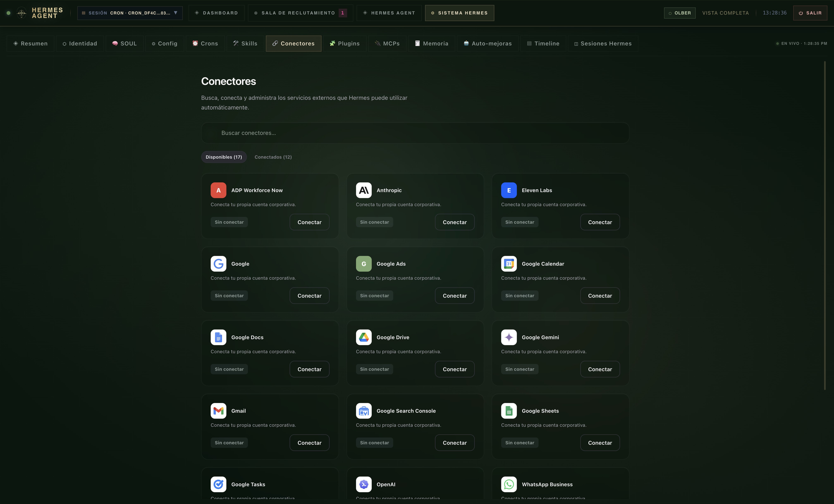This screenshot has width=834, height=504.
Task: Click the Google Gemini star icon
Action: (x=509, y=337)
